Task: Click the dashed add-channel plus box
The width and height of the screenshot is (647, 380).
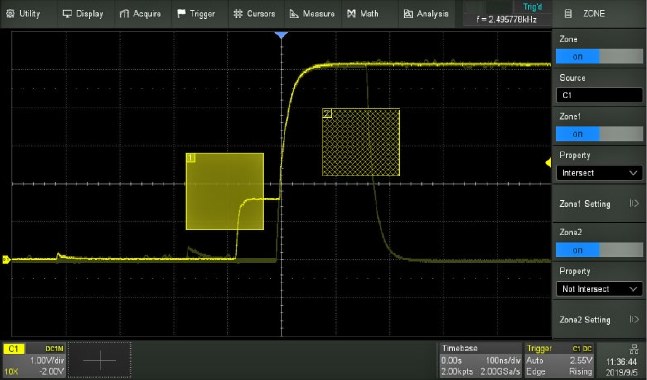Action: tap(100, 360)
